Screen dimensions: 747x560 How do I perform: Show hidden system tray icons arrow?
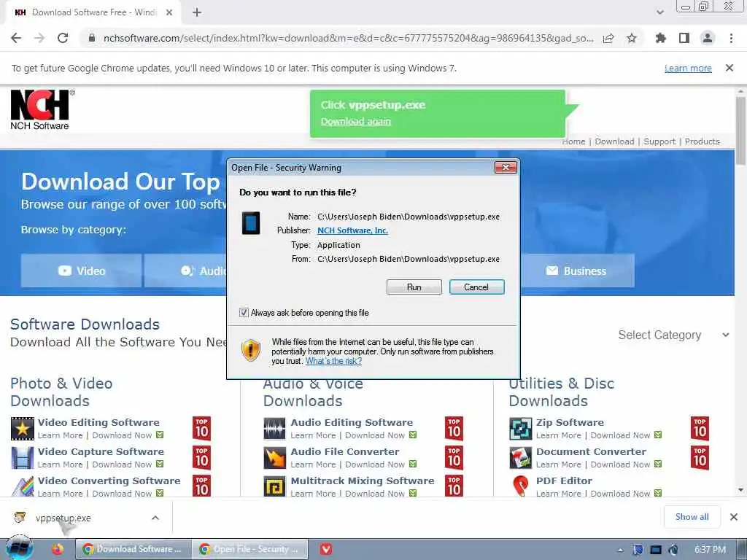click(x=620, y=550)
